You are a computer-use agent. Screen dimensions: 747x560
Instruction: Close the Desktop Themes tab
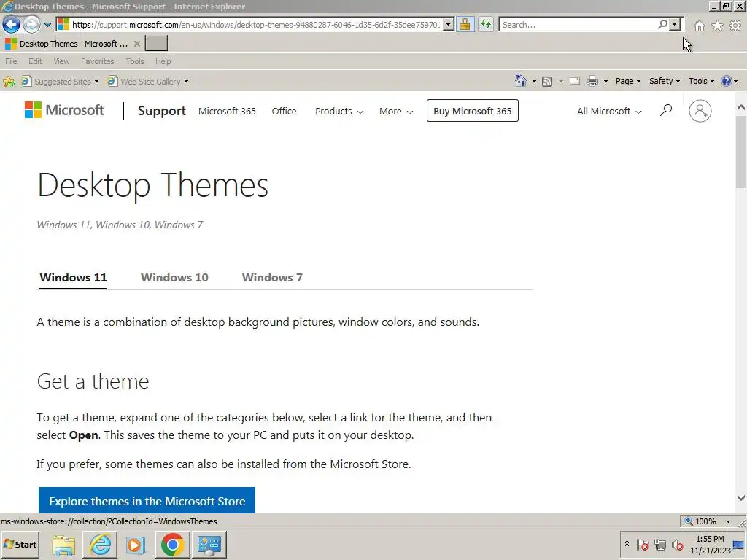[x=136, y=44]
